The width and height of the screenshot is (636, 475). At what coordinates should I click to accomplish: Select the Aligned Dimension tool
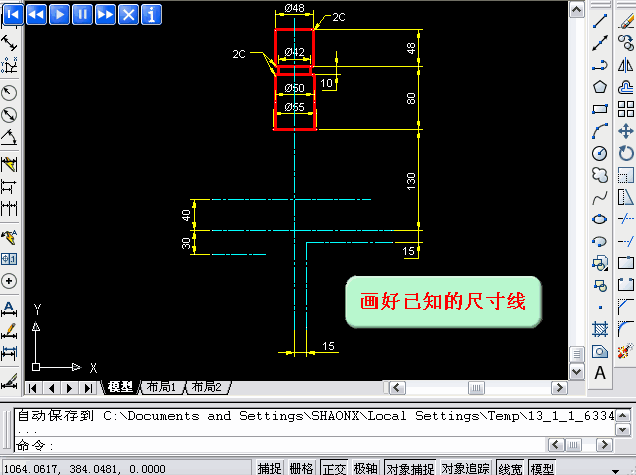[9, 43]
